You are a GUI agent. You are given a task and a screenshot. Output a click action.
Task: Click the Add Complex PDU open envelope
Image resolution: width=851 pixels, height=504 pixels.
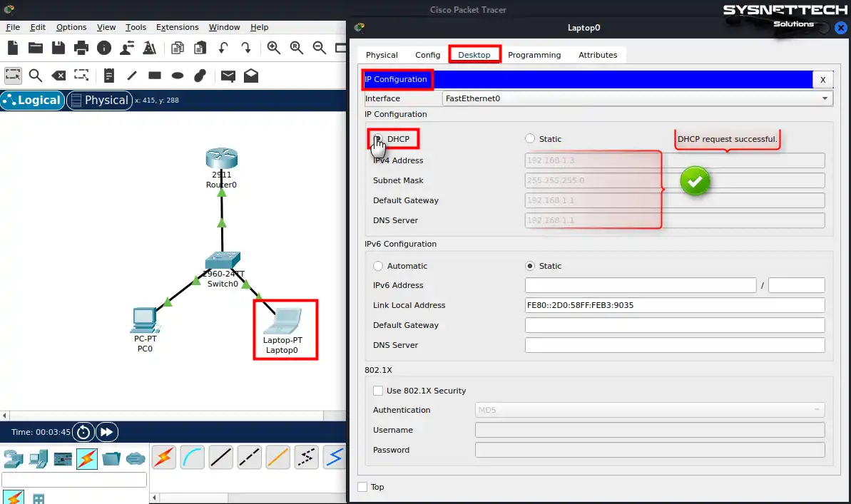coord(251,76)
